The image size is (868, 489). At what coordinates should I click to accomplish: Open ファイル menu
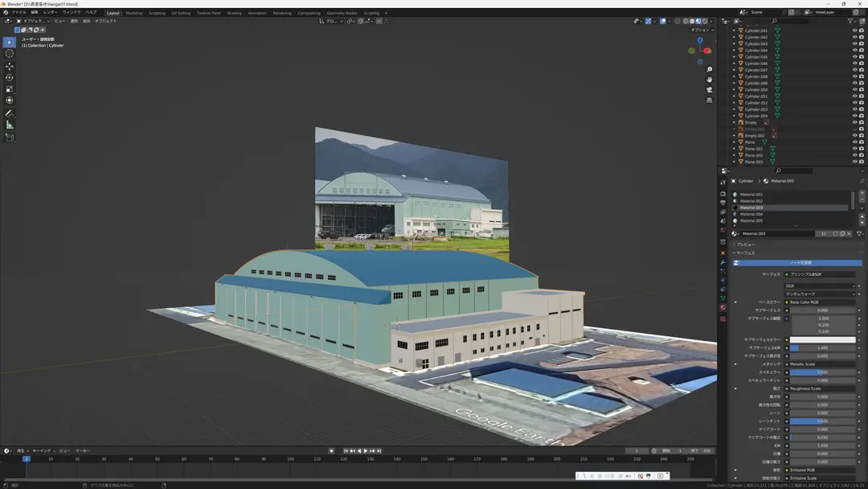click(18, 12)
